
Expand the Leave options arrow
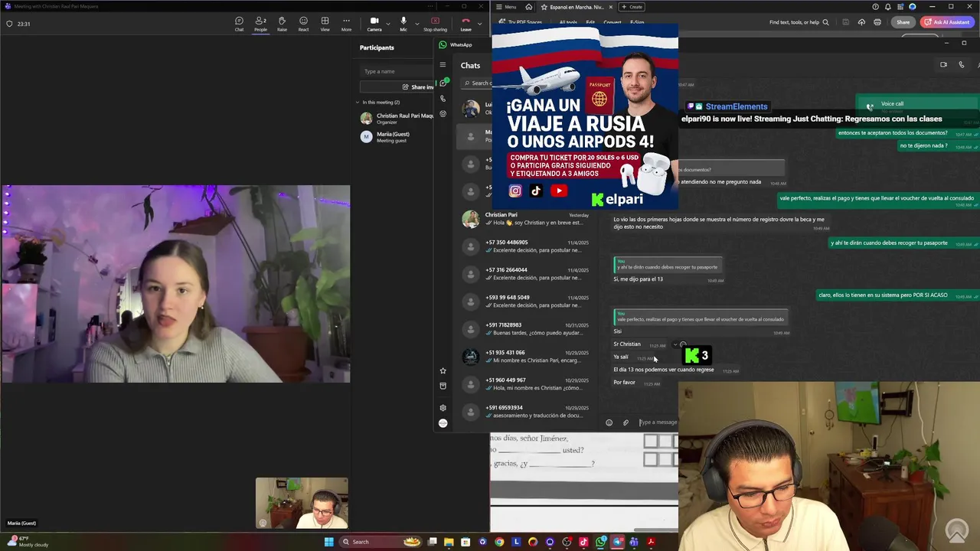pos(480,24)
